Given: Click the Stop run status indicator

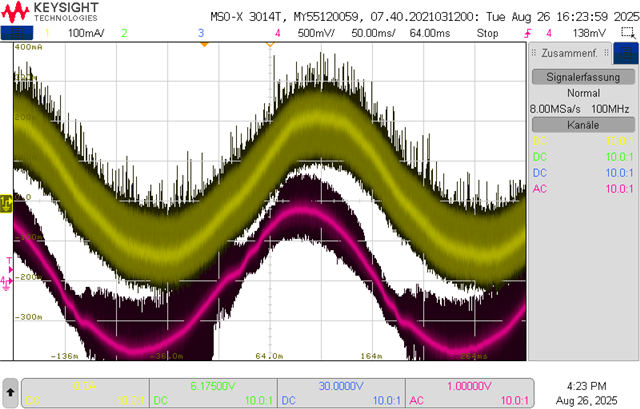Looking at the screenshot, I should (x=487, y=33).
